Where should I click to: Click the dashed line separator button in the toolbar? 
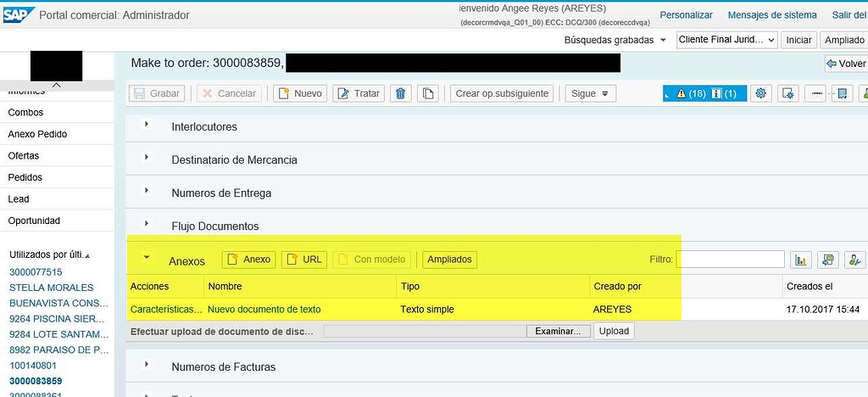815,93
